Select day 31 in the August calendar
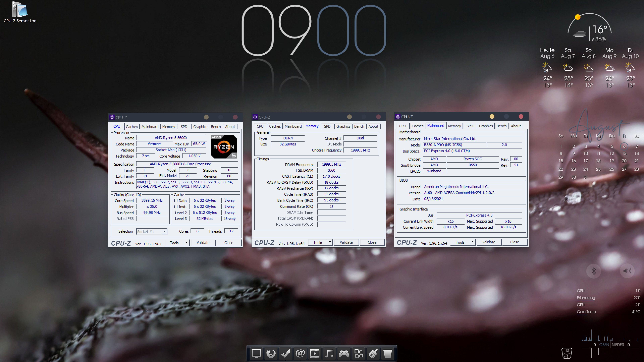The height and width of the screenshot is (362, 644). click(585, 177)
